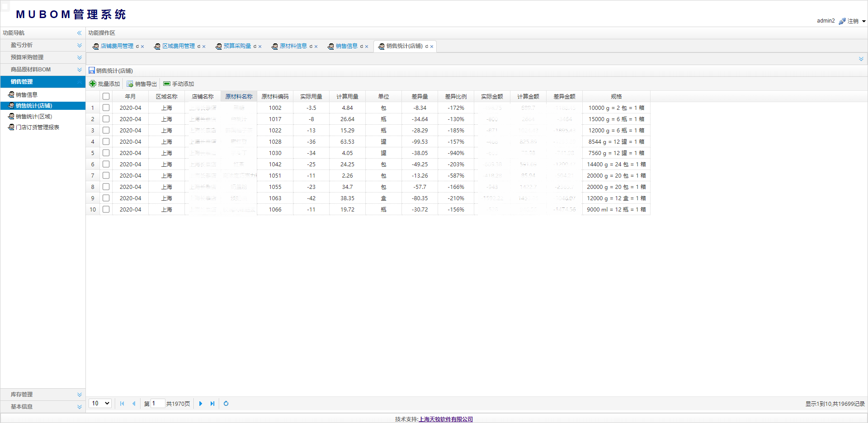Image resolution: width=868 pixels, height=423 pixels.
Task: Close the 销售信息 tab
Action: [367, 47]
